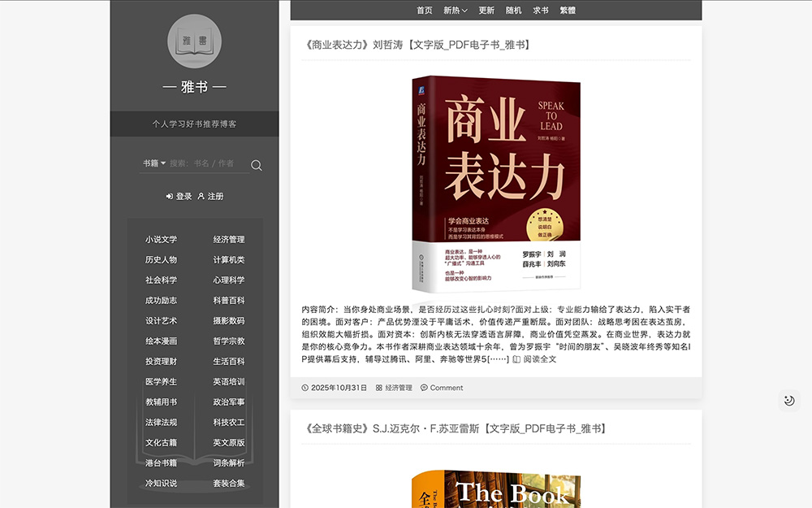Click the magnifier search icon

coord(256,164)
